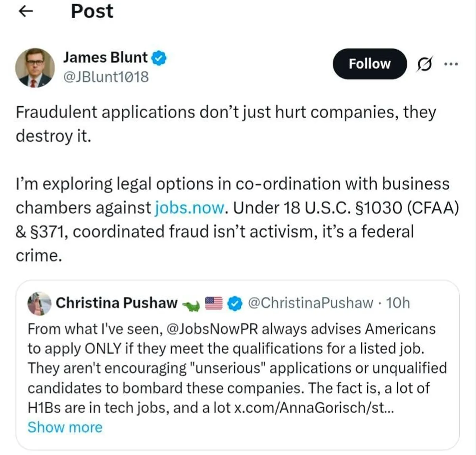Open the jobs.now link
Image resolution: width=476 pixels, height=455 pixels.
190,208
